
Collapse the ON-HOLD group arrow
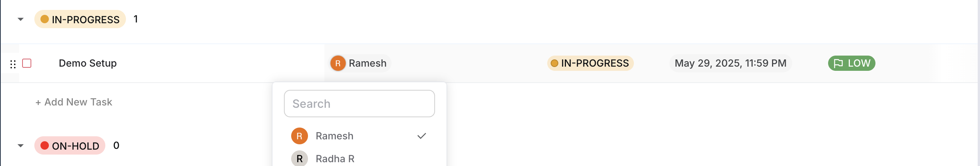click(x=21, y=145)
